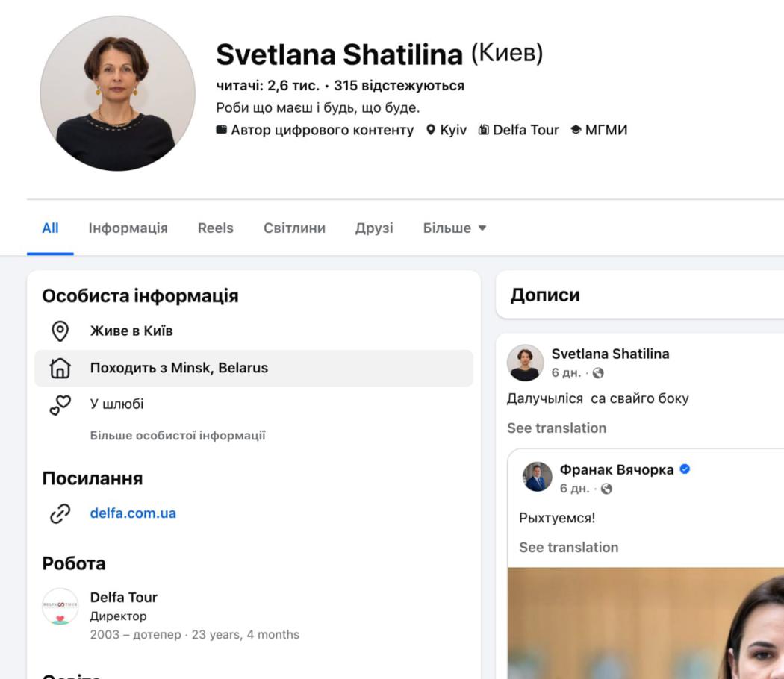Screen dimensions: 784x679
Task: Click the Дописи section heading
Action: click(x=545, y=295)
